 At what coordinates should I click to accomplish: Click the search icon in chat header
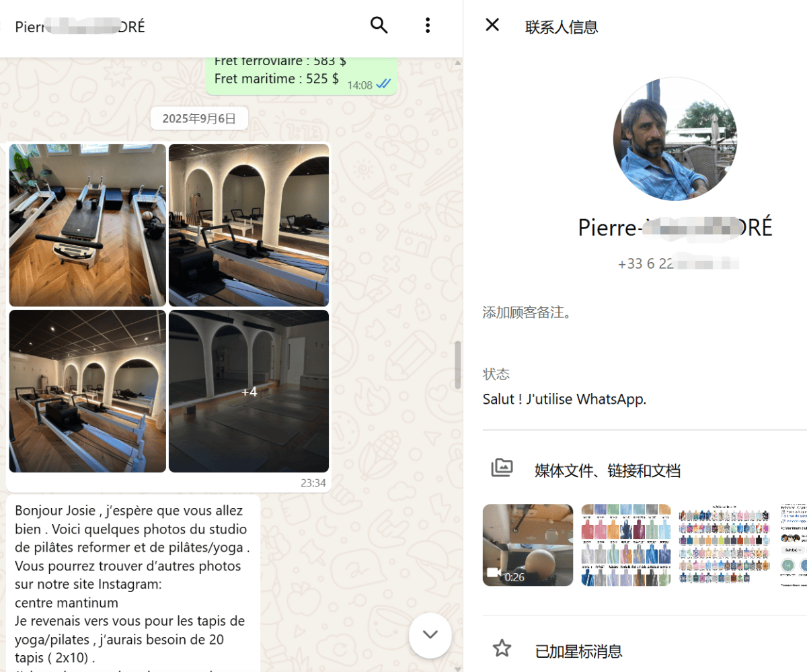click(x=379, y=26)
